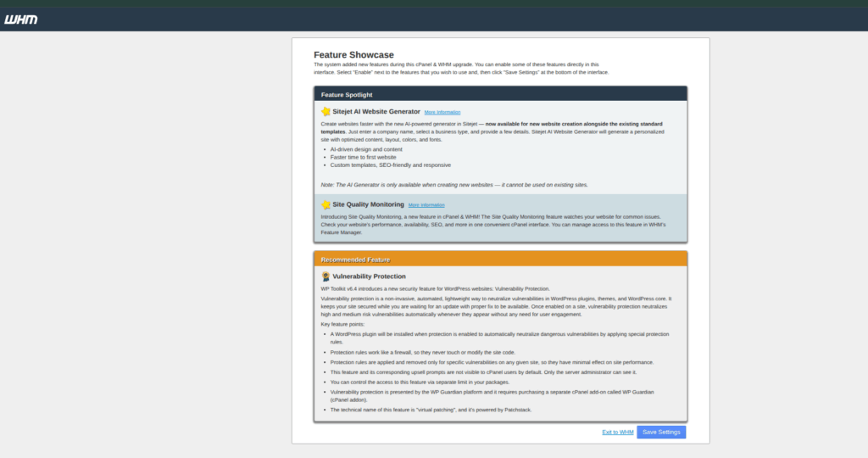Click the Feature Spotlight section header bar

[500, 94]
